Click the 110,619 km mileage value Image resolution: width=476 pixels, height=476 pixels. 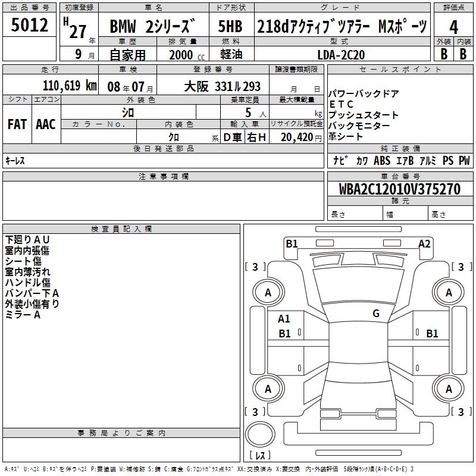[69, 86]
